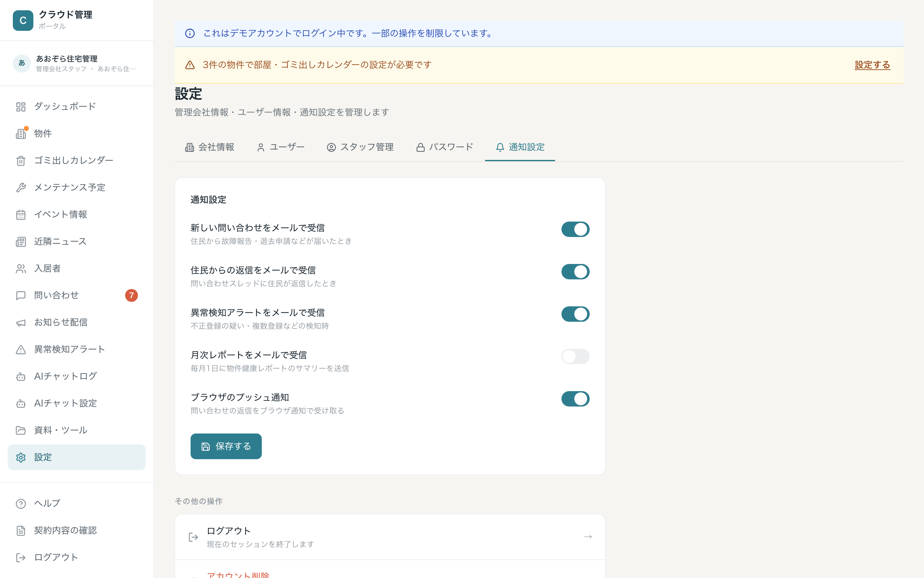Click the メンテナンス予定 wrench icon
Screen dimensions: 924x578
(21, 188)
